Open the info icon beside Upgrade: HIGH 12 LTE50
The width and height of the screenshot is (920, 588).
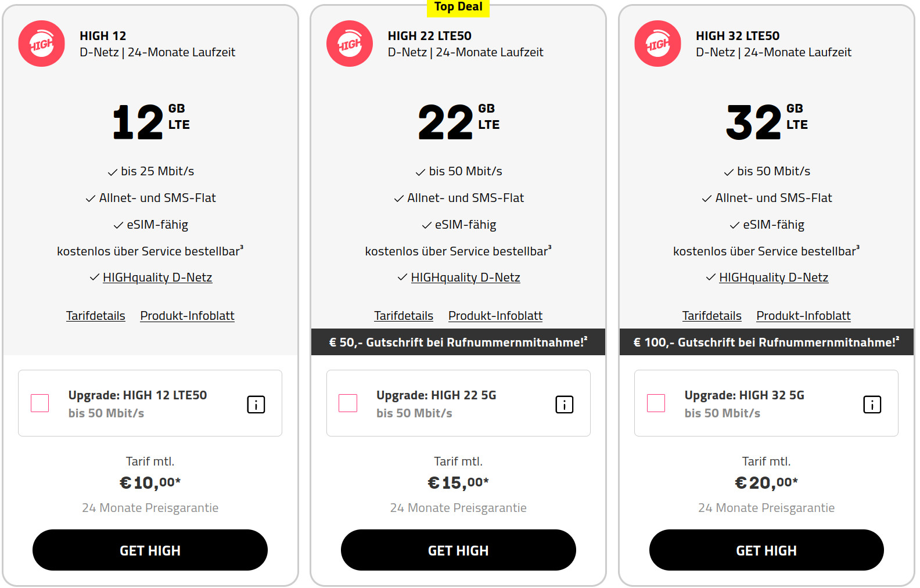256,405
